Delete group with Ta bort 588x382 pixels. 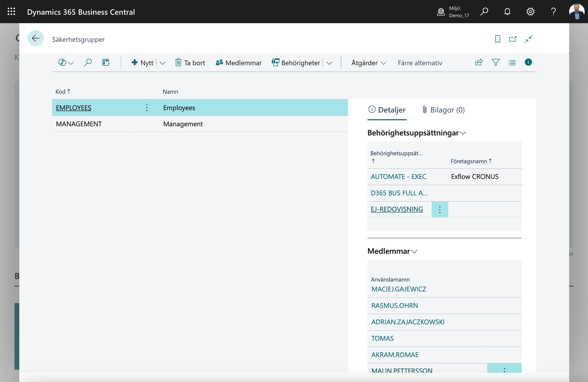(x=190, y=63)
